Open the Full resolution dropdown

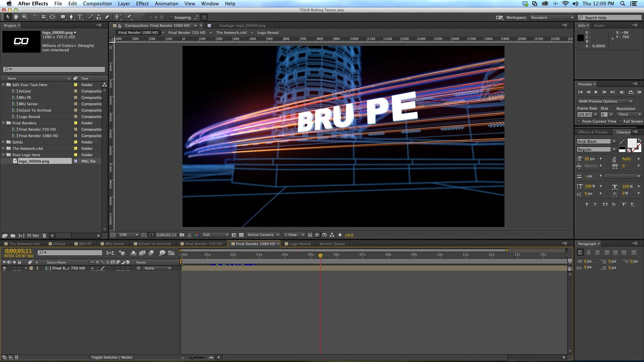click(x=215, y=235)
